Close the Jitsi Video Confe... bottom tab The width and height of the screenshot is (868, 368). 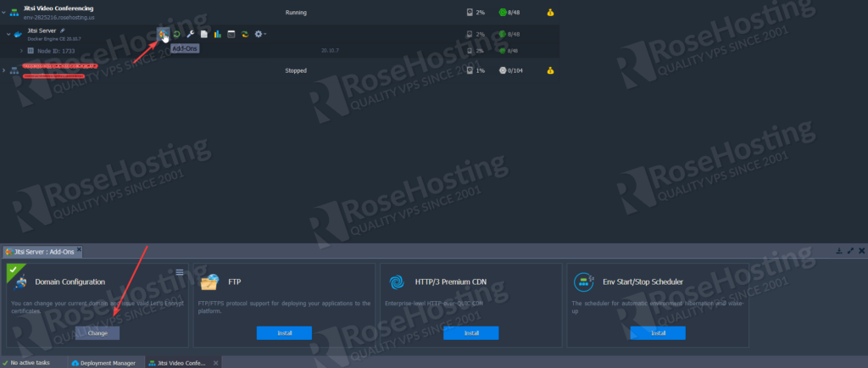click(216, 363)
